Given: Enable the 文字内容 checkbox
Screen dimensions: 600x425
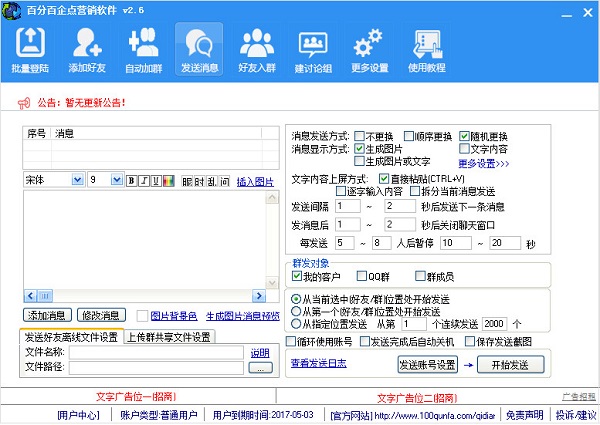Looking at the screenshot, I should (x=464, y=148).
